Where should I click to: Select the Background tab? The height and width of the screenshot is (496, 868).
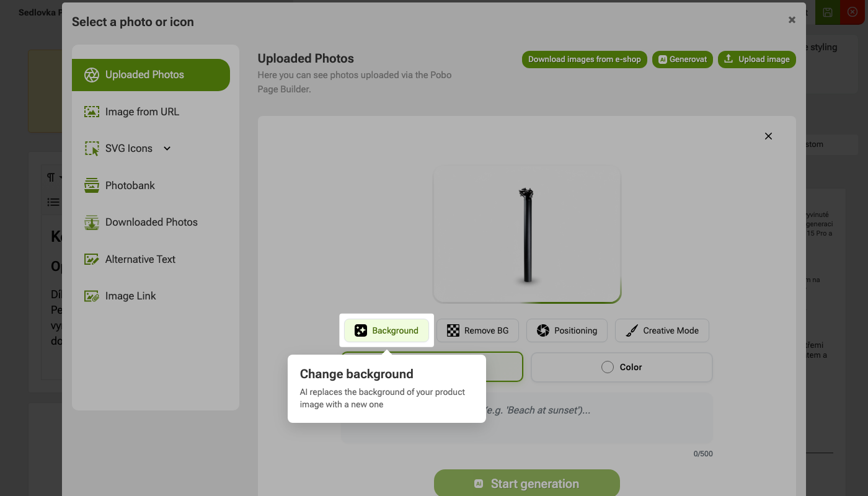386,330
